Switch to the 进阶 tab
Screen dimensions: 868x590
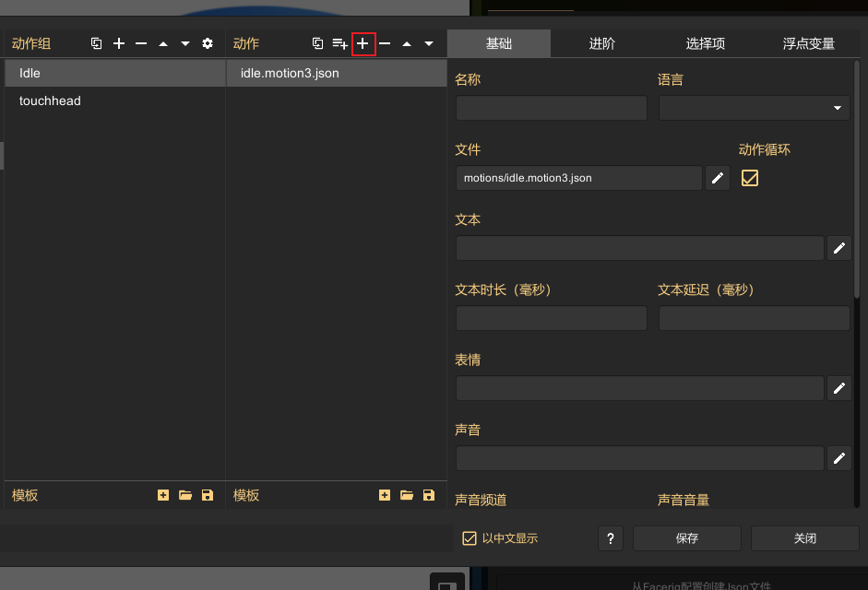click(x=602, y=43)
